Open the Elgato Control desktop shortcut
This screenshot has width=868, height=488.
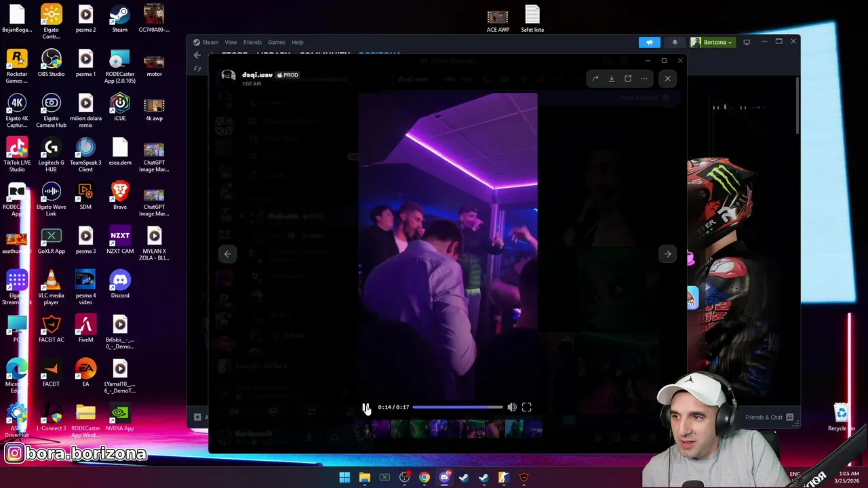point(52,22)
